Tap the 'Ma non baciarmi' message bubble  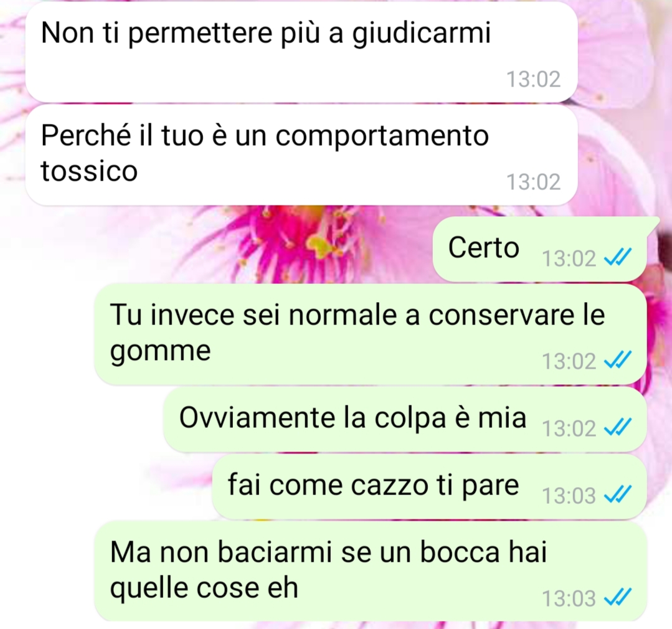371,571
